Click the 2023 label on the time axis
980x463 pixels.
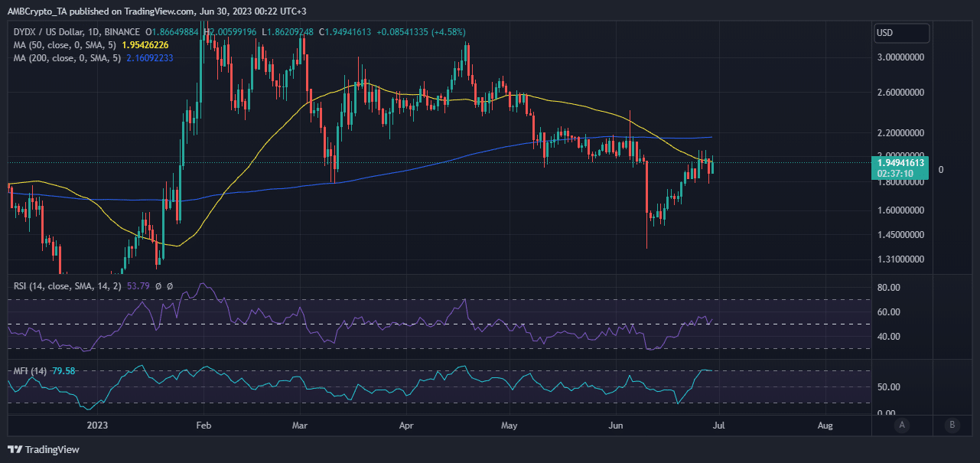pos(99,425)
